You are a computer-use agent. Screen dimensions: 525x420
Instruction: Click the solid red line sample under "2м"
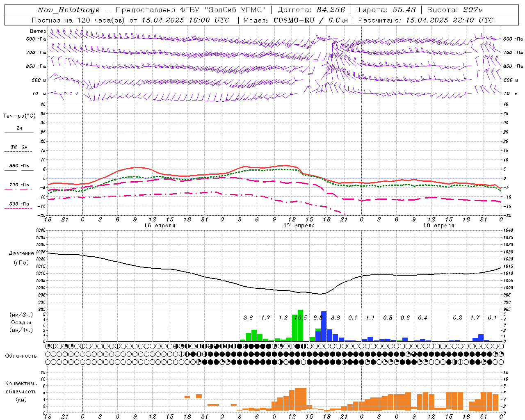tap(19, 133)
